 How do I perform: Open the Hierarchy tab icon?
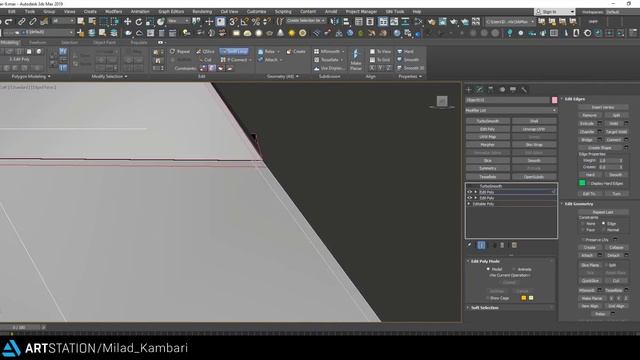point(491,89)
